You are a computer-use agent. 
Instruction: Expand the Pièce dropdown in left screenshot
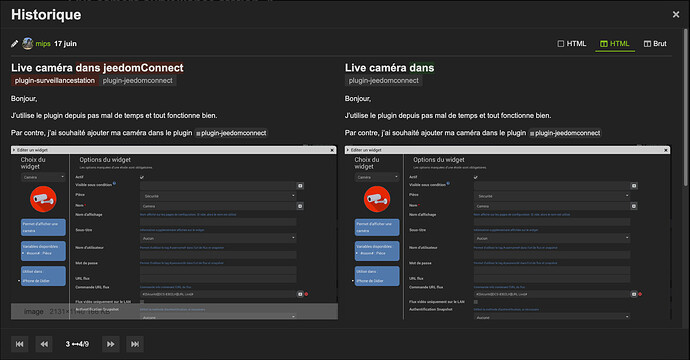[218, 196]
